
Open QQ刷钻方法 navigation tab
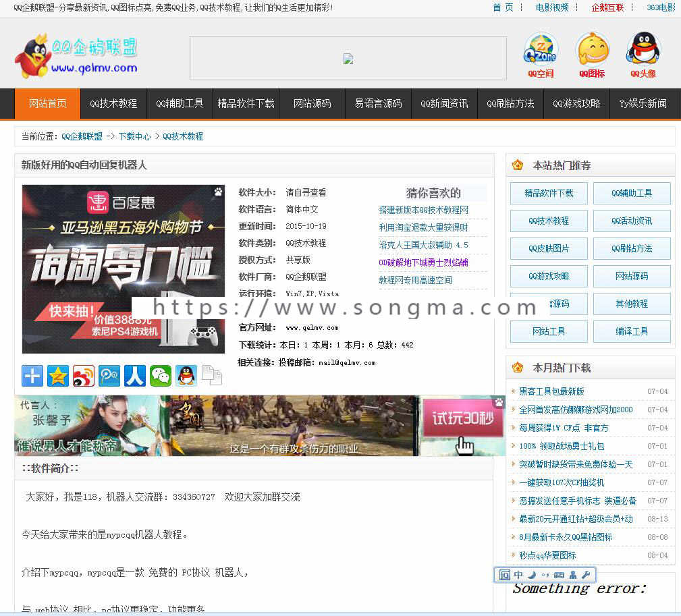510,103
